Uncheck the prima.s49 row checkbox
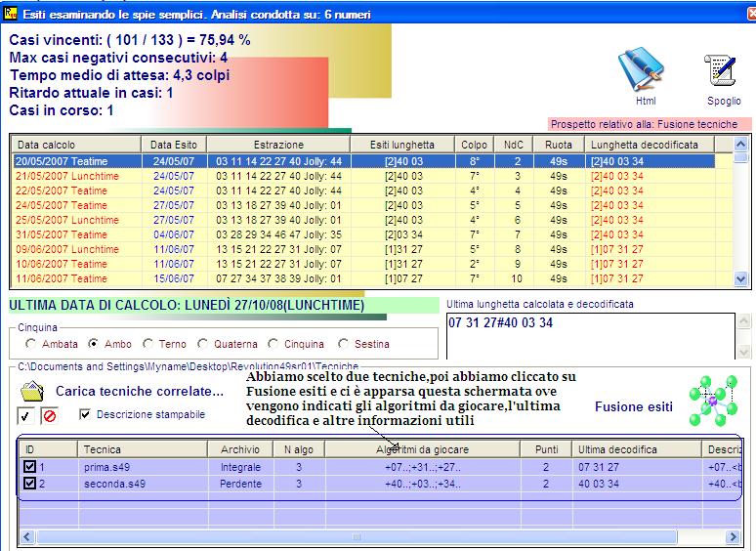Screen dimensions: 756x551 (x=29, y=467)
